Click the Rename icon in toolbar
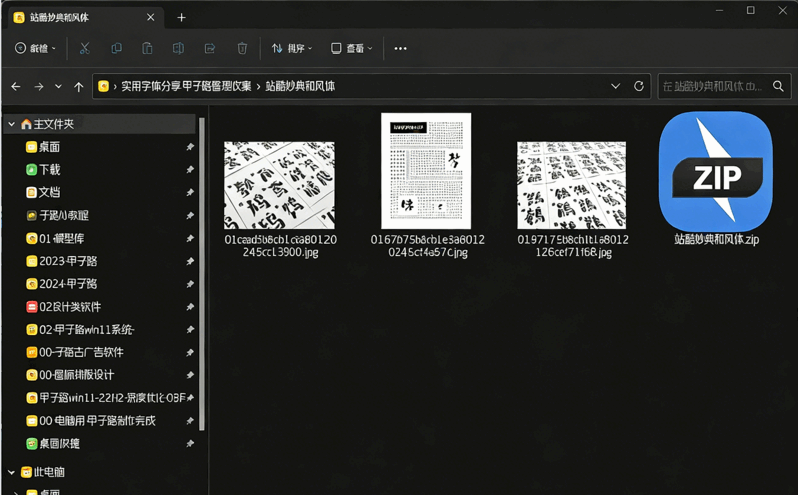The height and width of the screenshot is (495, 798). click(x=178, y=48)
